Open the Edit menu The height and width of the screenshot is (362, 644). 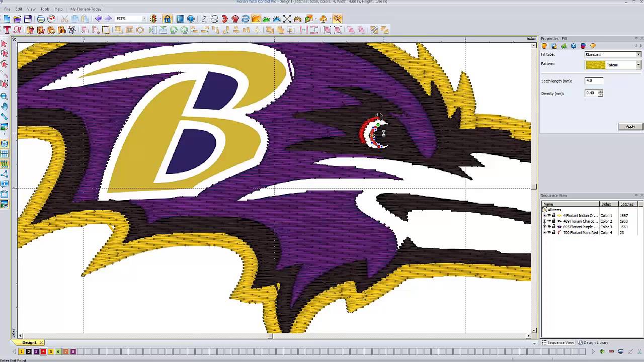(x=19, y=9)
